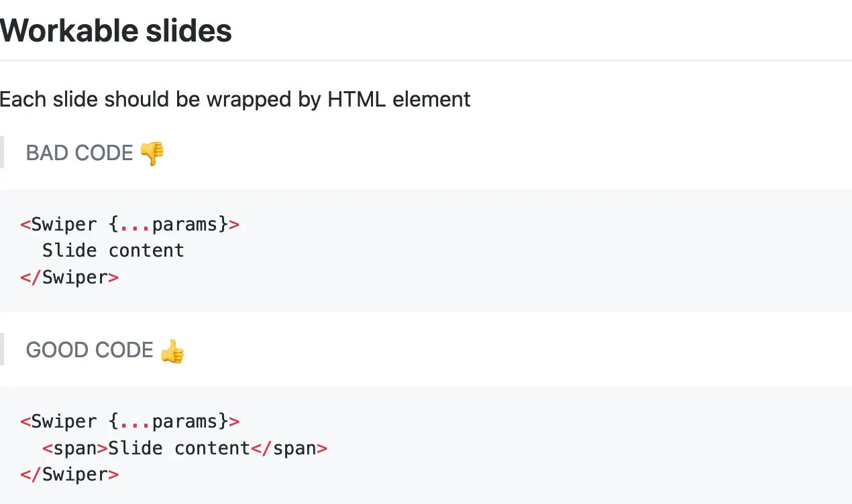
Task: Click the opening Swiper tag in bad code block
Action: (59, 224)
